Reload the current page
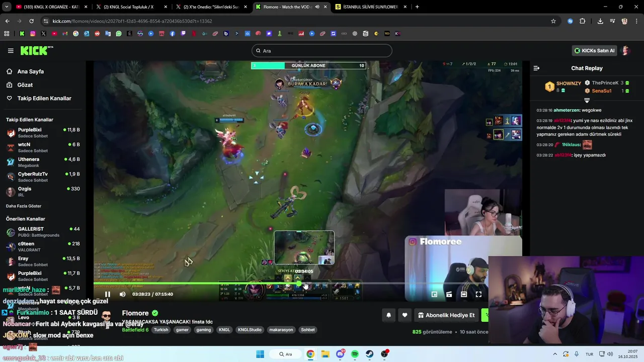The image size is (644, 362). coord(31,21)
